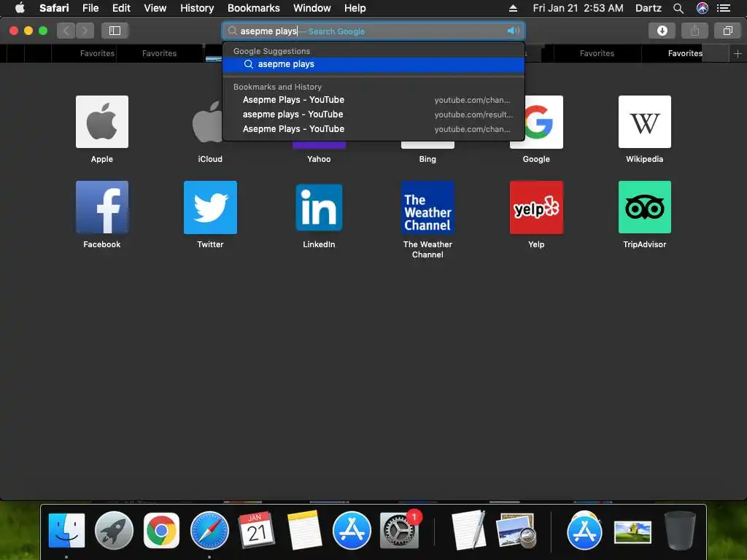This screenshot has height=560, width=747.
Task: Open first 'Asepme Plays - YouTube' history entry
Action: (373, 100)
